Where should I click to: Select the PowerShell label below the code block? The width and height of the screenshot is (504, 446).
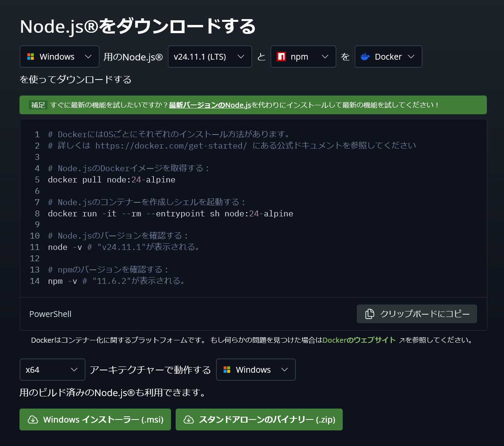[50, 314]
